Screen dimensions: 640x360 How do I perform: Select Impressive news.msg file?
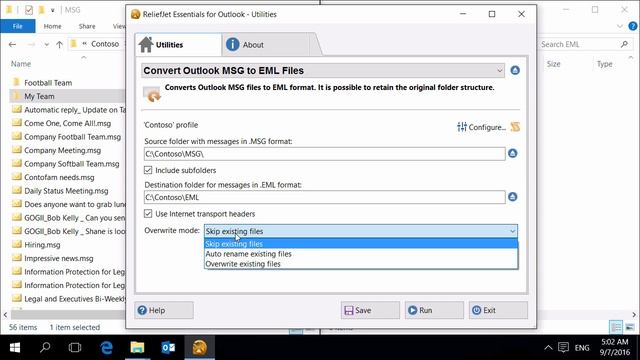pos(59,258)
